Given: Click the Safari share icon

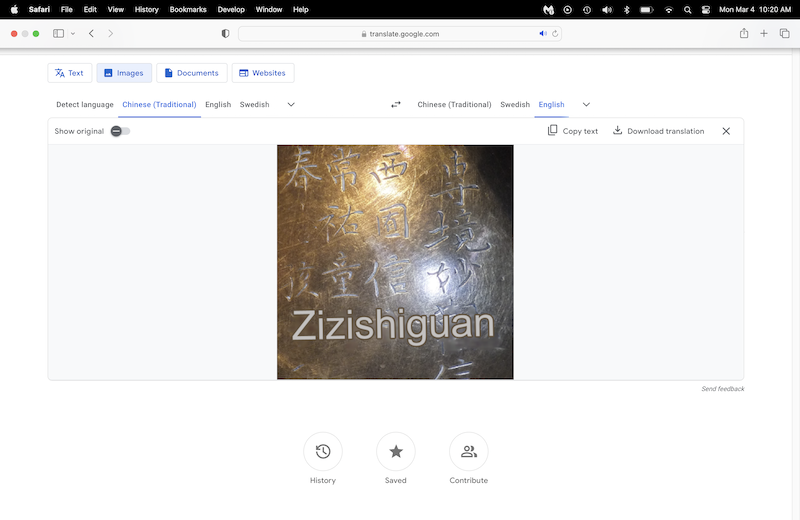Looking at the screenshot, I should 744,33.
